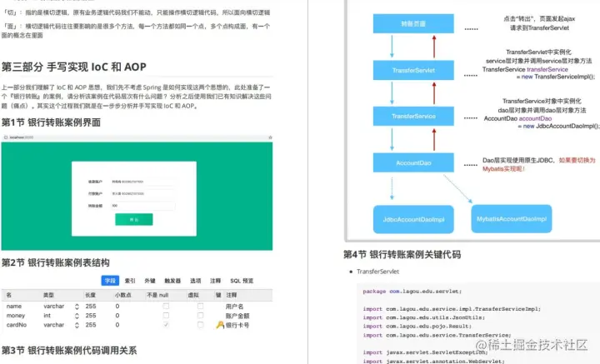Click the 第1节 银行转账案例界面 heading
The width and height of the screenshot is (600, 364).
(51, 122)
